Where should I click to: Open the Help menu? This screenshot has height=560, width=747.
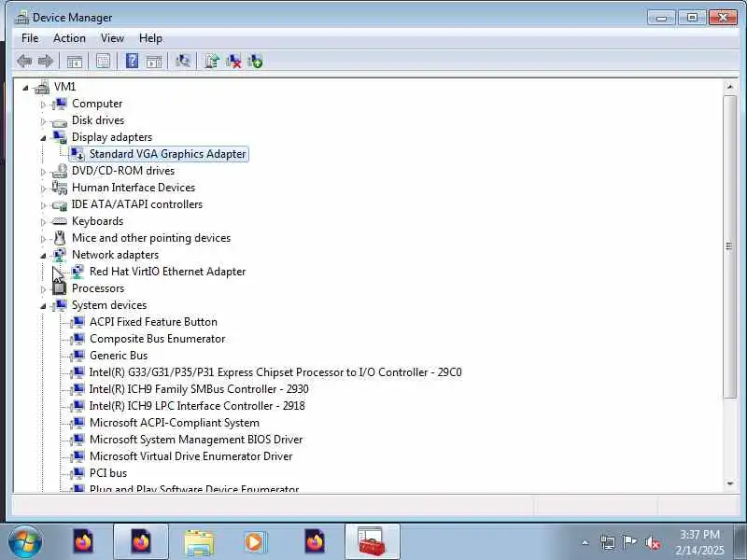click(x=150, y=38)
